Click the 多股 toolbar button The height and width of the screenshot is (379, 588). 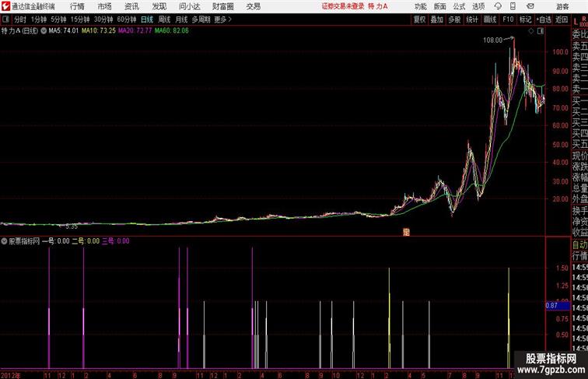pos(454,19)
